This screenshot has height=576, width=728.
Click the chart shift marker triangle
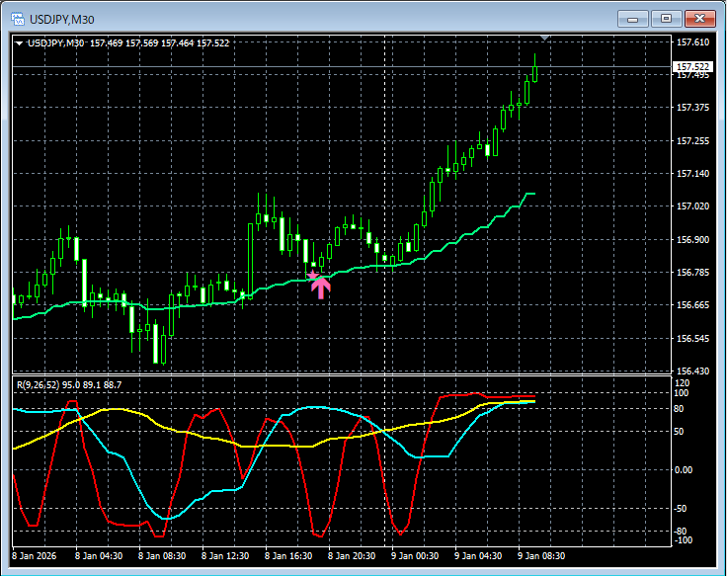click(x=545, y=38)
